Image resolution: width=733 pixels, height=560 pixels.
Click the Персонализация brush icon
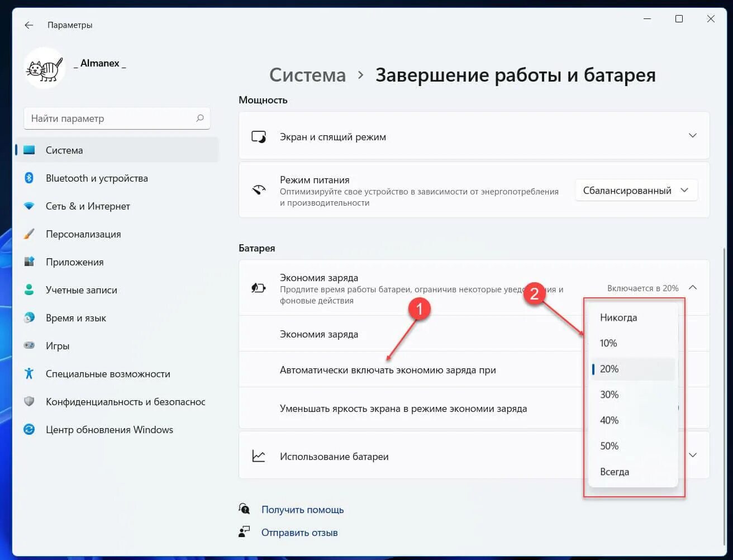tap(29, 234)
